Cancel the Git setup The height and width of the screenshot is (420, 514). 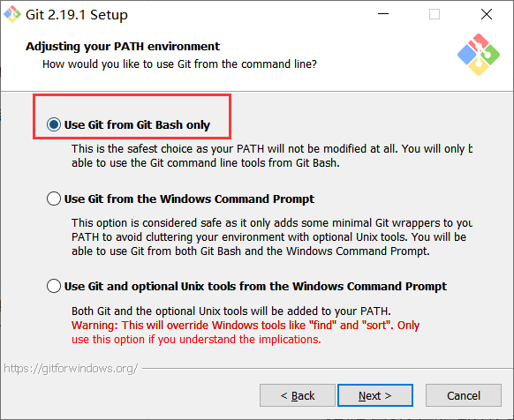[x=464, y=395]
